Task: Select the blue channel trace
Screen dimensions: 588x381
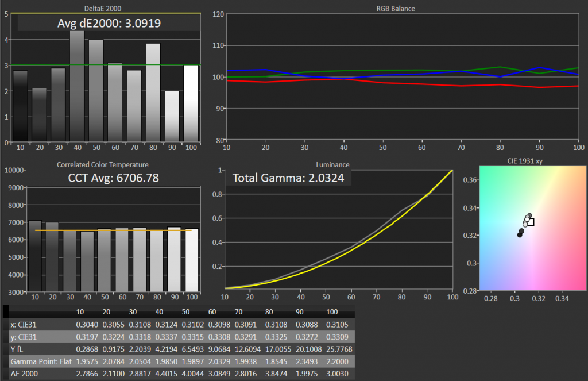Action: (x=402, y=76)
